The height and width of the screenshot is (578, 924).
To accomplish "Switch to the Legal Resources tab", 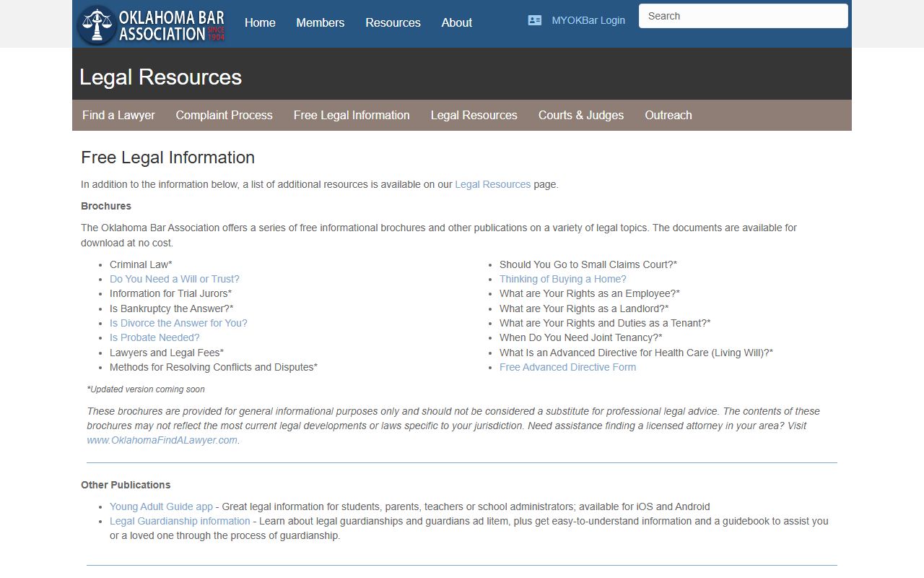I will click(x=474, y=115).
